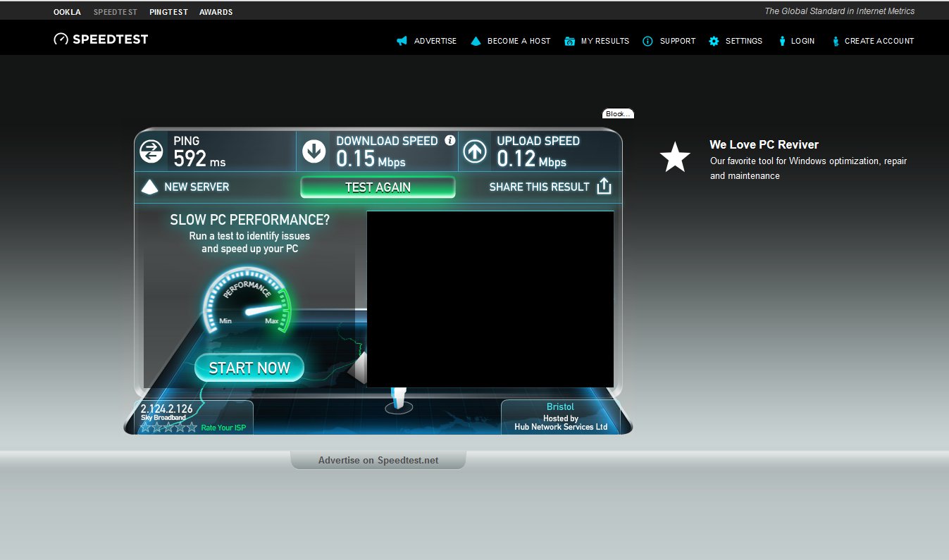
Task: Click the download arrow circle icon
Action: (x=314, y=151)
